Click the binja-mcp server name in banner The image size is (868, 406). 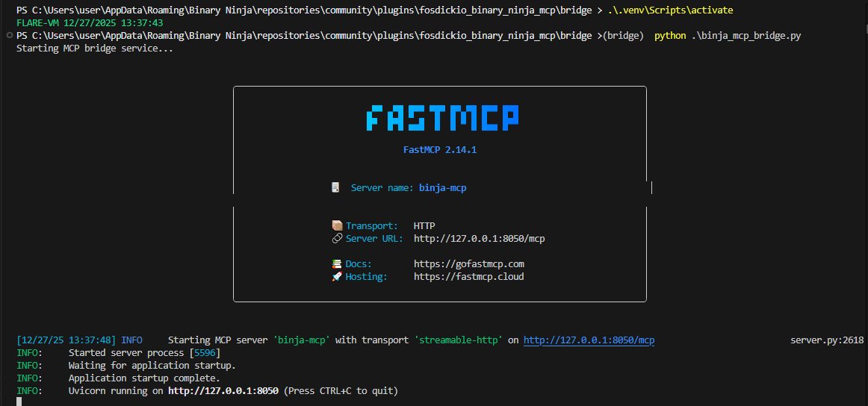pyautogui.click(x=442, y=188)
